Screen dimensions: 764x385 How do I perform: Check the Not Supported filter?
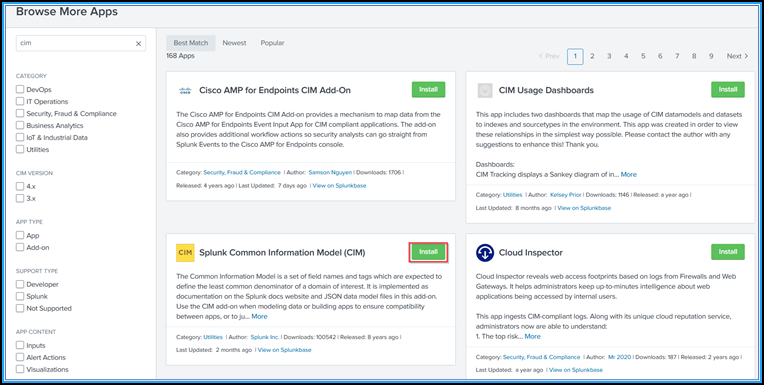pos(20,308)
